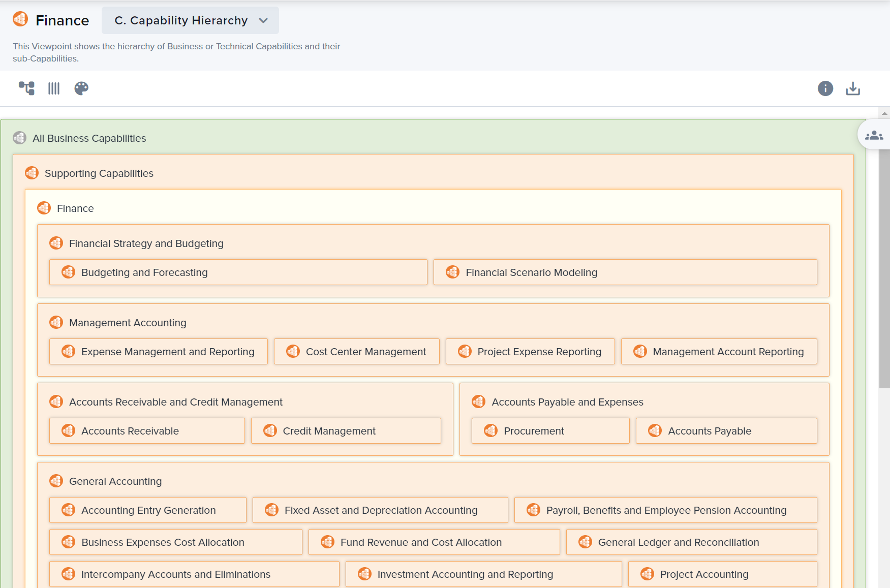Switch to the columns layout icon
The image size is (890, 588).
[53, 88]
